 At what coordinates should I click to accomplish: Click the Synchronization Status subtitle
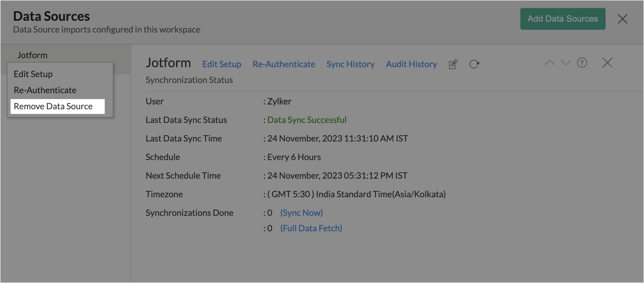(189, 80)
